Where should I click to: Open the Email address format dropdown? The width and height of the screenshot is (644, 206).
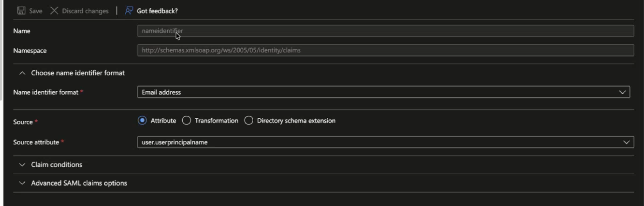[x=383, y=92]
